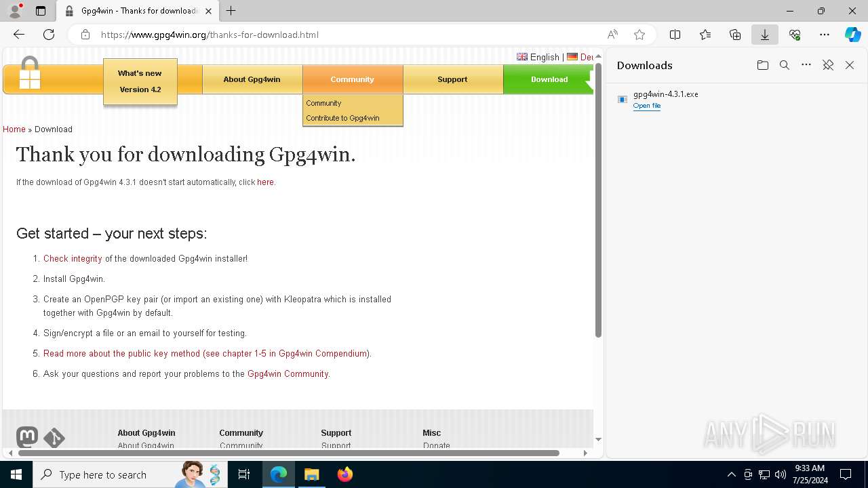The width and height of the screenshot is (868, 488).
Task: Switch language to Deutsch
Action: 580,57
